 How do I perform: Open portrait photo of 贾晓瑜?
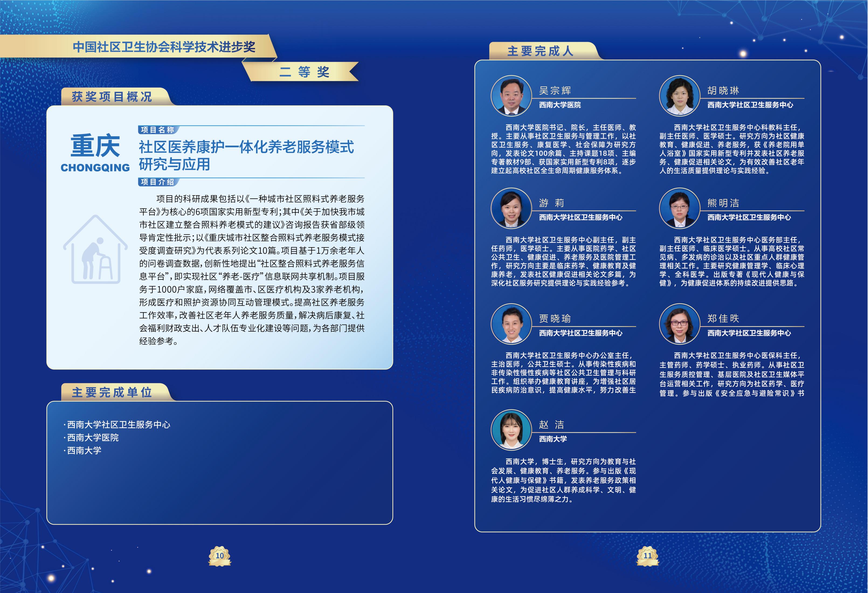(511, 324)
